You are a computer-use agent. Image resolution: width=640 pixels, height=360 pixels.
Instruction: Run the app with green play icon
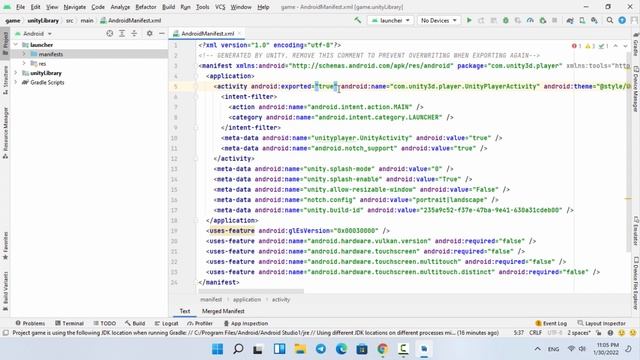469,20
